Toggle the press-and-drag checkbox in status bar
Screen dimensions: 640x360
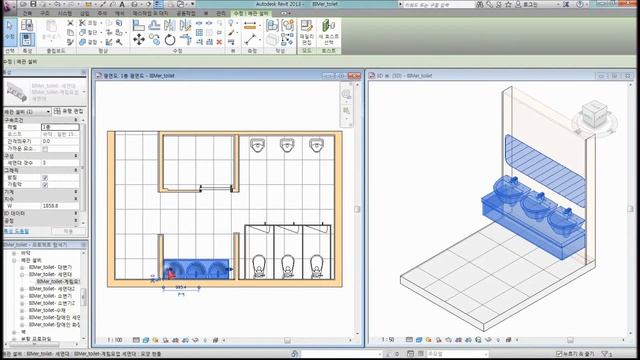click(559, 353)
